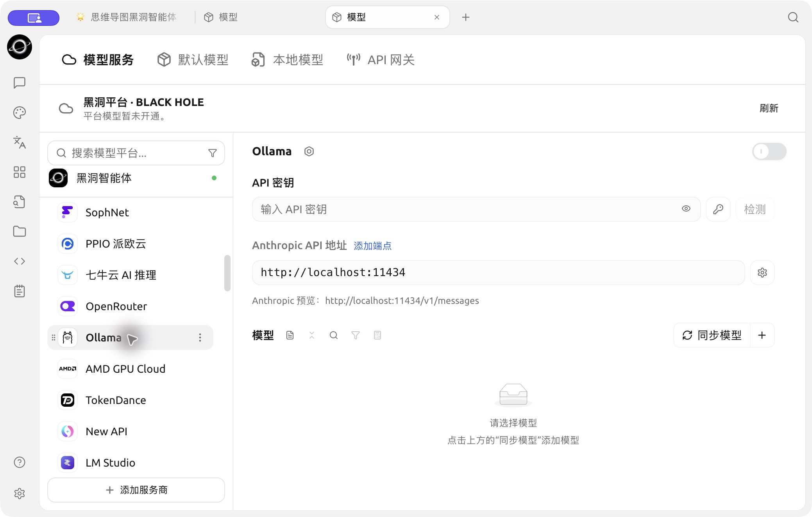
Task: Close the active 模型 tab
Action: tap(437, 17)
